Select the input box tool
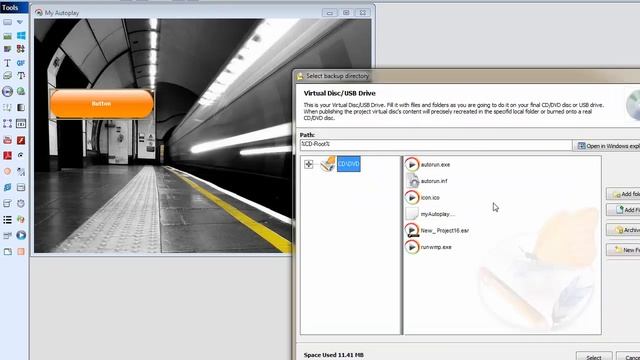 [21, 123]
